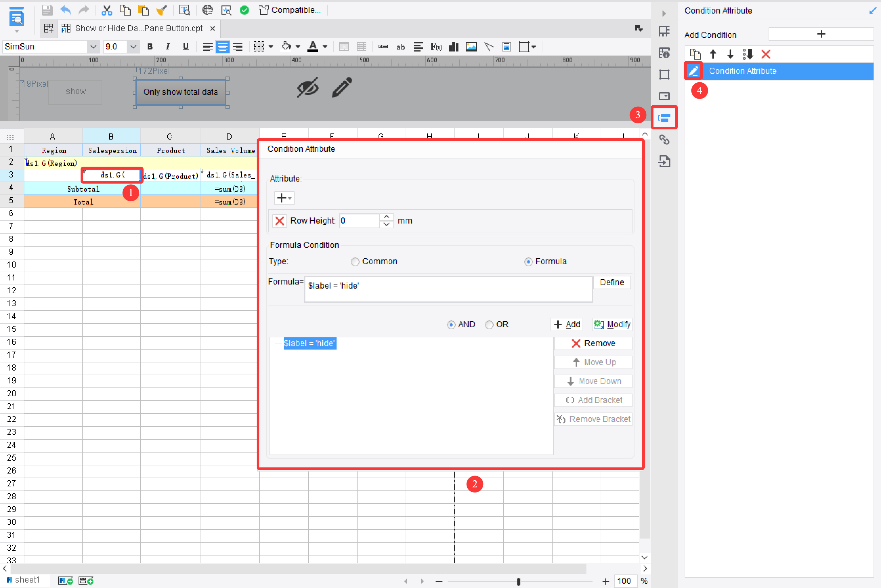Delete the selected condition with red X
The height and width of the screenshot is (588, 881).
(x=766, y=55)
